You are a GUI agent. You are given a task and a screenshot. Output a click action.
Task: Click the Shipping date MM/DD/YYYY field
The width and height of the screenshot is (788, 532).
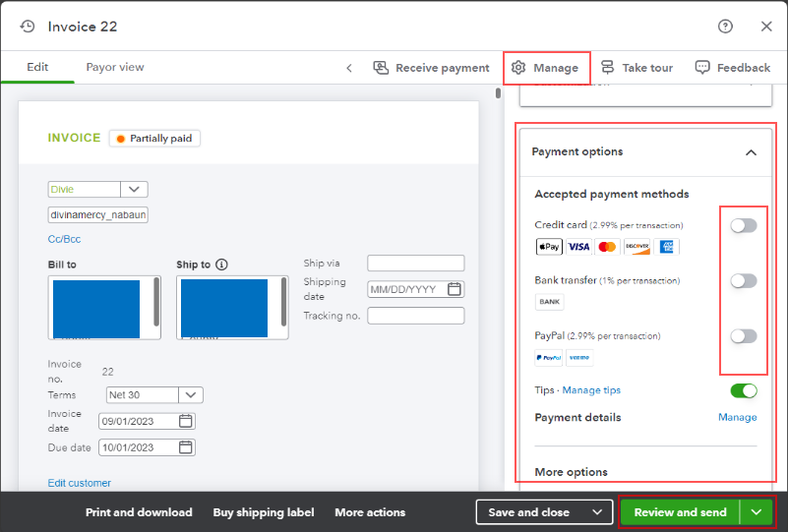[415, 289]
